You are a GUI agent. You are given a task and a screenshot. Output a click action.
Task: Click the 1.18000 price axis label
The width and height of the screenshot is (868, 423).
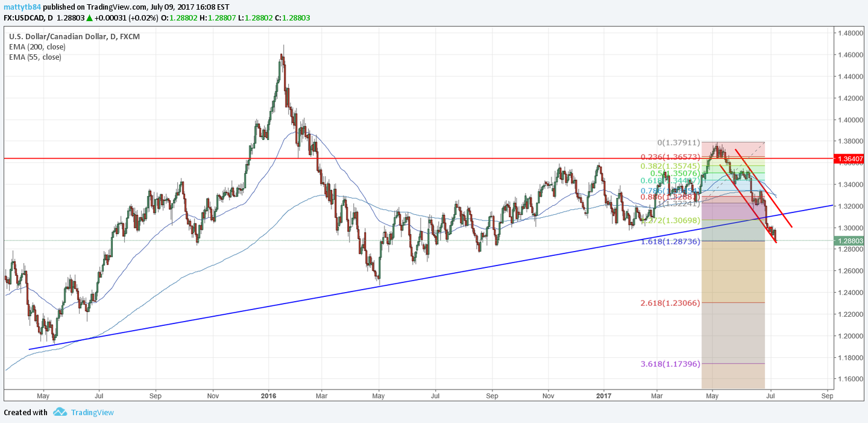849,358
